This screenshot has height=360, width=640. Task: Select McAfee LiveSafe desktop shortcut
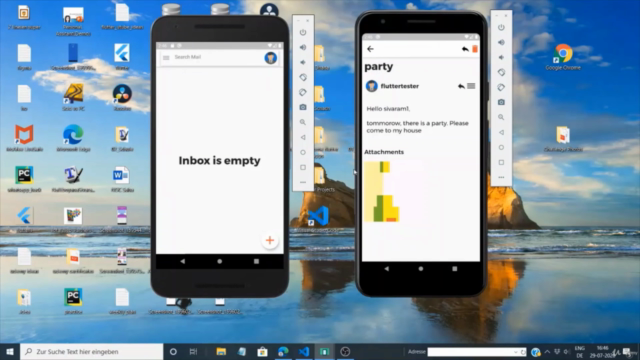tap(24, 138)
